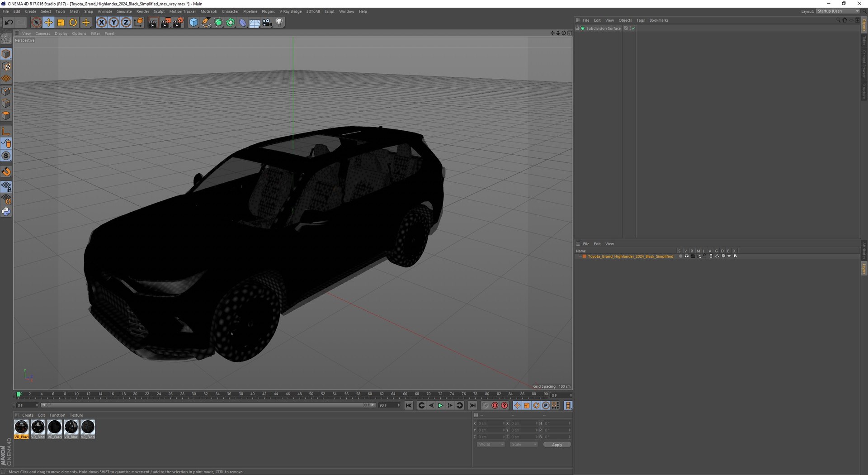
Task: Click the timeline frame range scrub bar
Action: 208,405
